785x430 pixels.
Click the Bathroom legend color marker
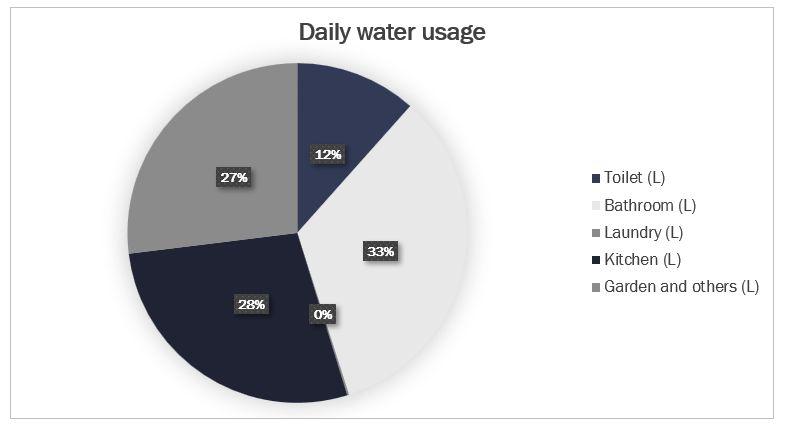click(595, 206)
